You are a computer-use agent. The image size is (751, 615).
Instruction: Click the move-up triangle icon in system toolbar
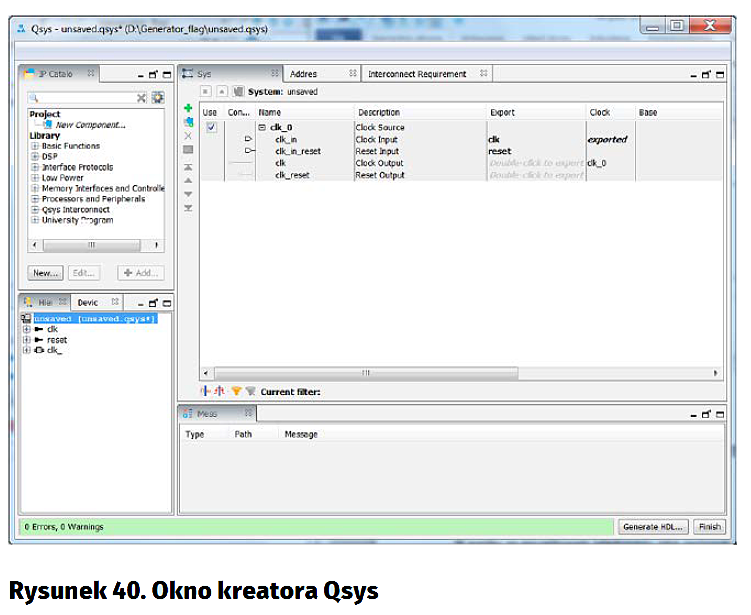click(x=188, y=181)
